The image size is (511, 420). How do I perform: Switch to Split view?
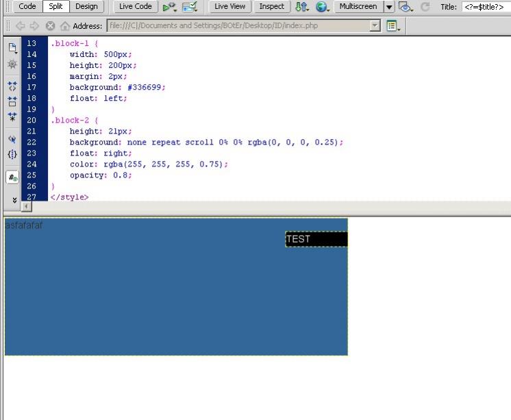point(55,7)
